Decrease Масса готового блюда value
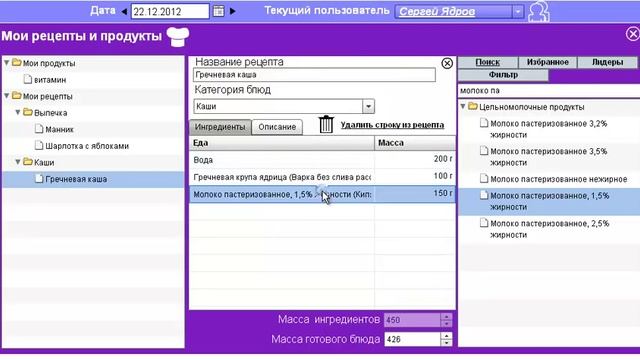 pos(447,343)
